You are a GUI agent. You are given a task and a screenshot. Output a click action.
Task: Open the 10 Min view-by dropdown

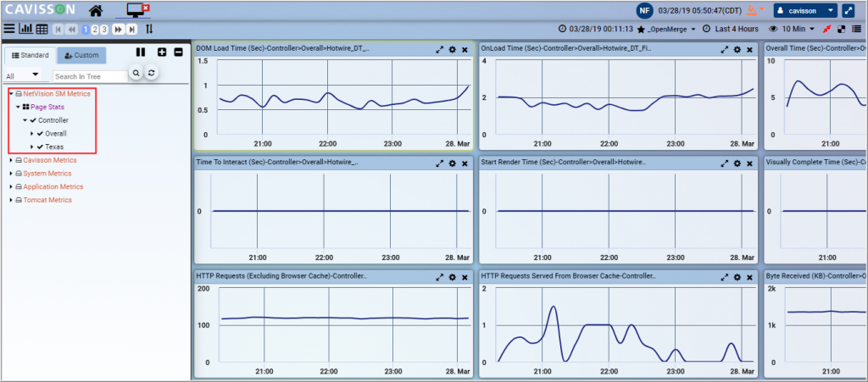(798, 29)
